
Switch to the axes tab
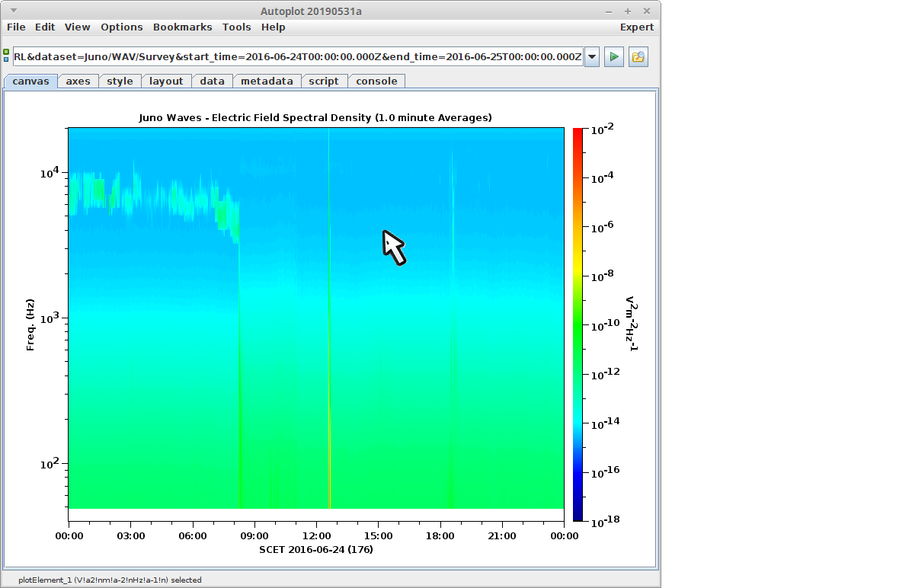tap(78, 81)
